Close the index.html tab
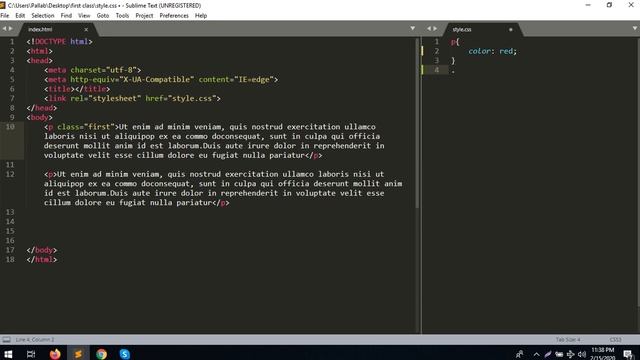This screenshot has width=640, height=360. coord(86,29)
